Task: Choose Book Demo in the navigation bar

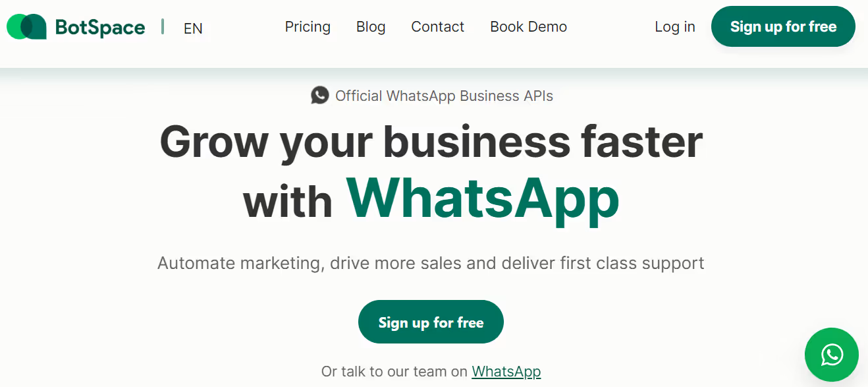Action: click(528, 27)
